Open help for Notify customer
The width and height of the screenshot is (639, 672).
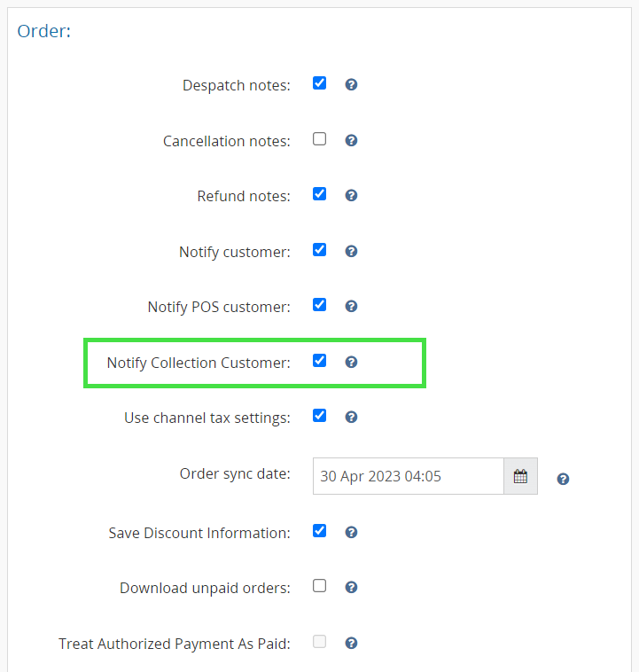351,252
